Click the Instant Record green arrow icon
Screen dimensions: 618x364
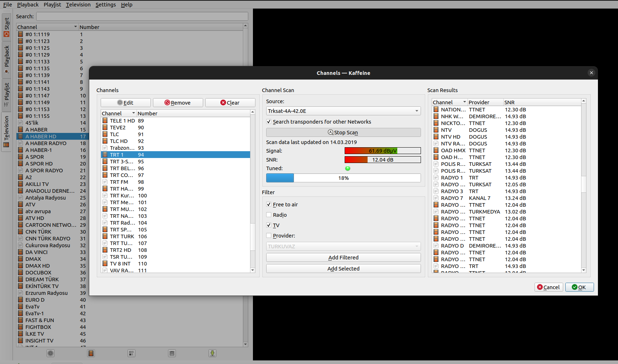212,353
